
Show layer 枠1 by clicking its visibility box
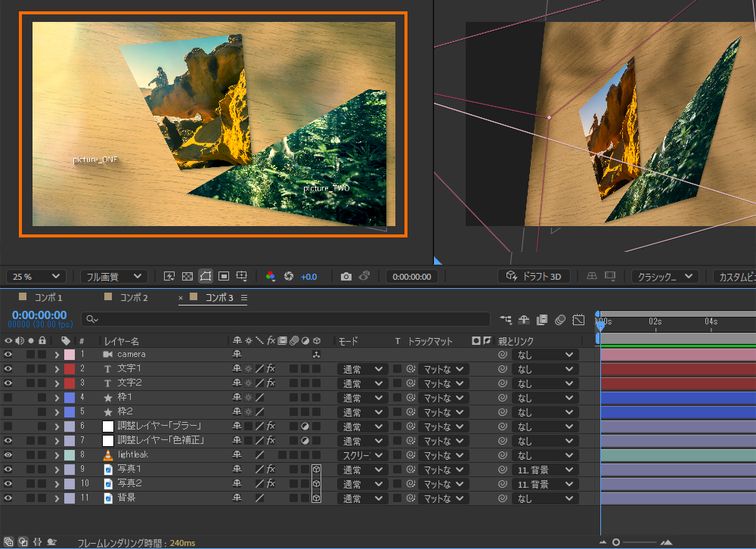8,398
